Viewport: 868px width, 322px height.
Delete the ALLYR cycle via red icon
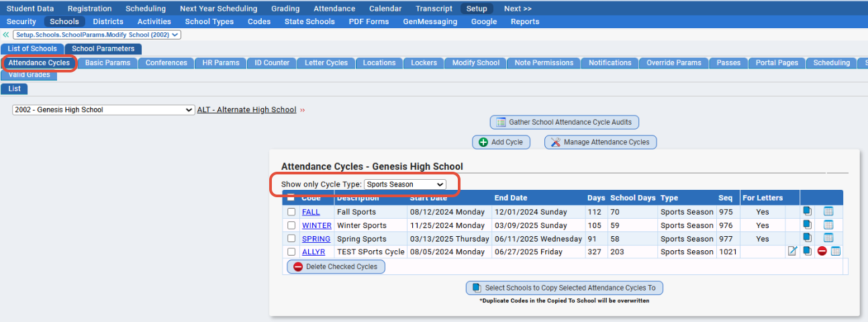(822, 252)
